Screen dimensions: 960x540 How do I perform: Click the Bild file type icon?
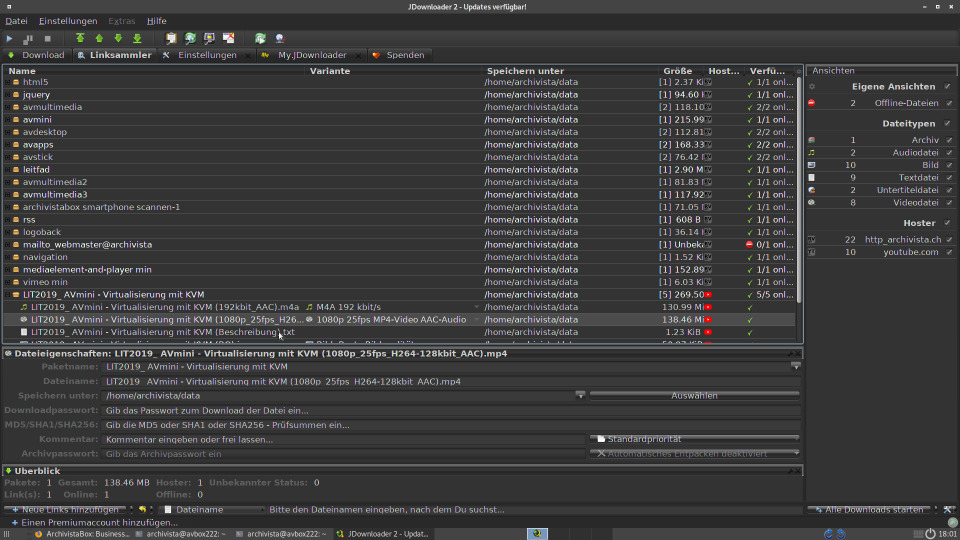coord(811,165)
